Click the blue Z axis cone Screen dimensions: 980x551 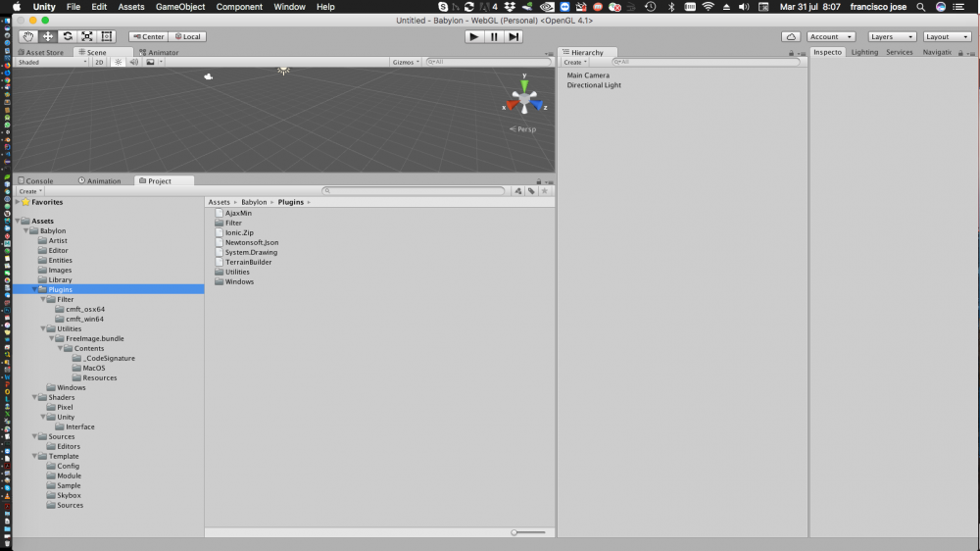pyautogui.click(x=537, y=105)
